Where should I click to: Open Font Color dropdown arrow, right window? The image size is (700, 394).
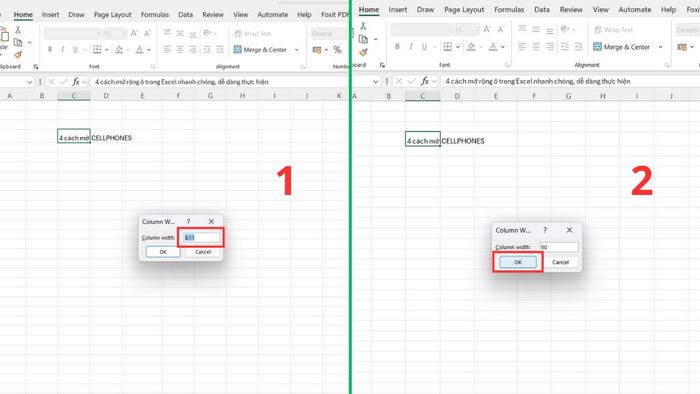(x=503, y=46)
